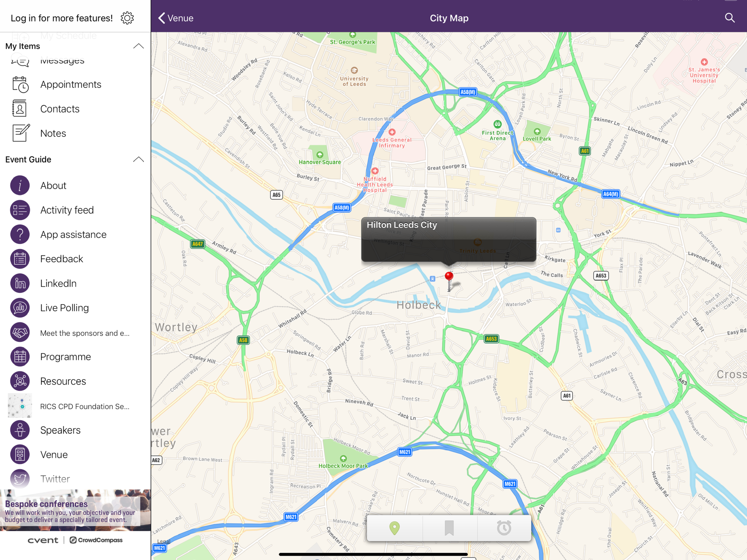Select About menu item
Image resolution: width=747 pixels, height=560 pixels.
click(x=75, y=185)
